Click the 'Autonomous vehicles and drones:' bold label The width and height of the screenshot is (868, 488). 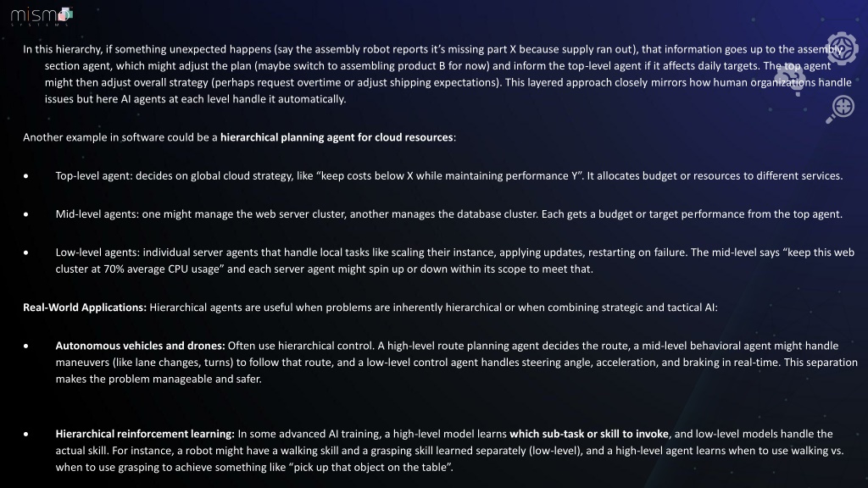point(140,346)
